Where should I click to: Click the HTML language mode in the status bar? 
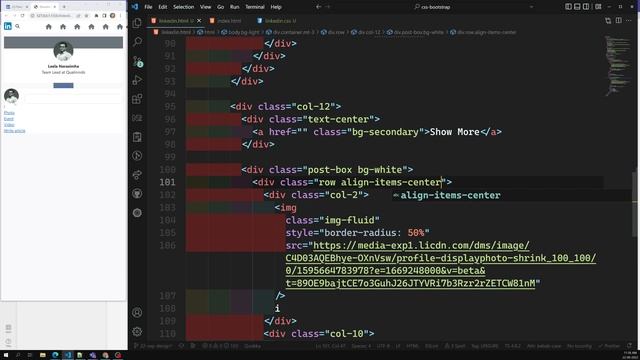[x=412, y=346]
